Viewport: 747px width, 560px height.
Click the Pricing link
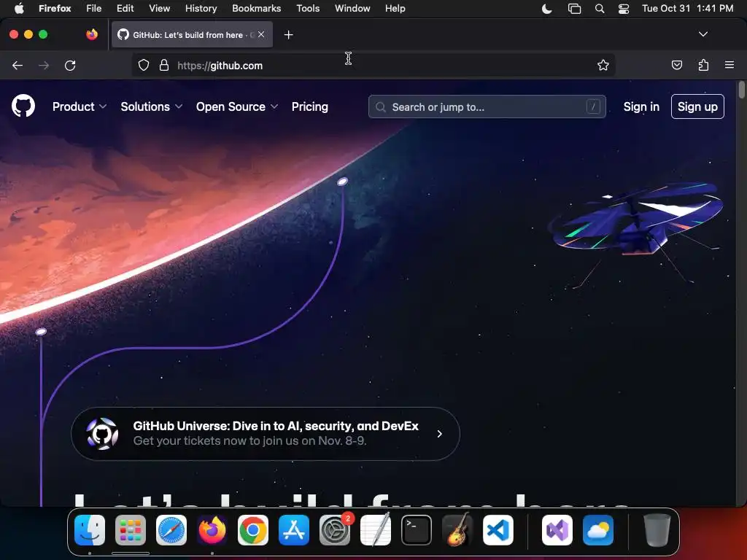click(x=309, y=106)
